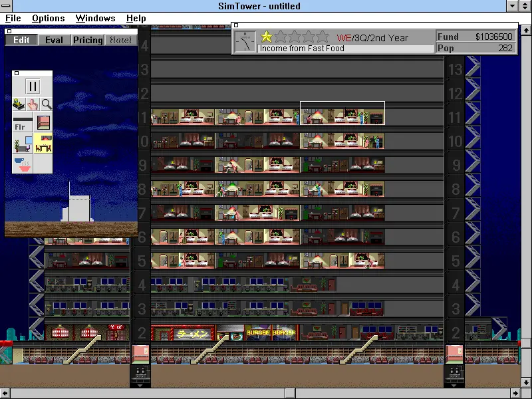532x399 pixels.
Task: Switch map view to Pricing mode
Action: (x=88, y=40)
